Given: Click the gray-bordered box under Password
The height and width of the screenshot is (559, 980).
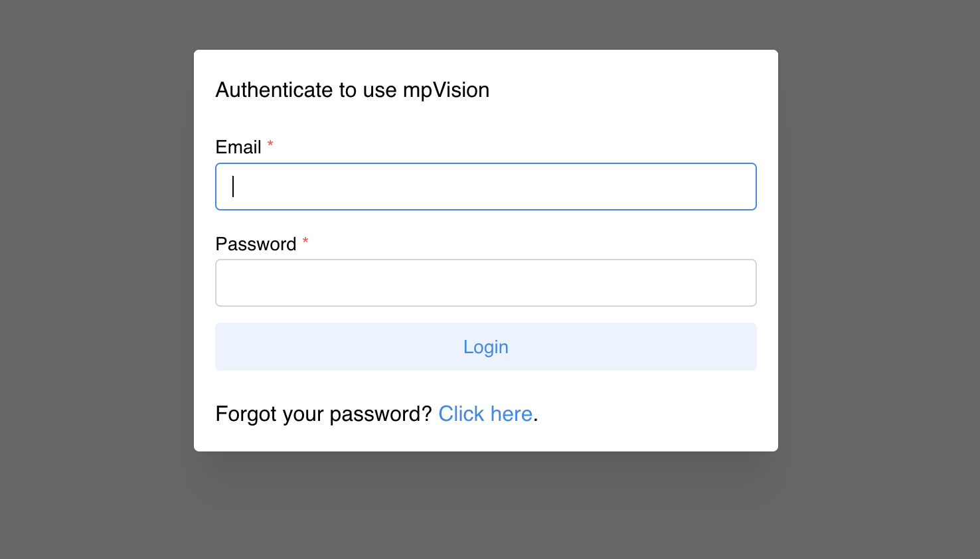Looking at the screenshot, I should pyautogui.click(x=486, y=283).
